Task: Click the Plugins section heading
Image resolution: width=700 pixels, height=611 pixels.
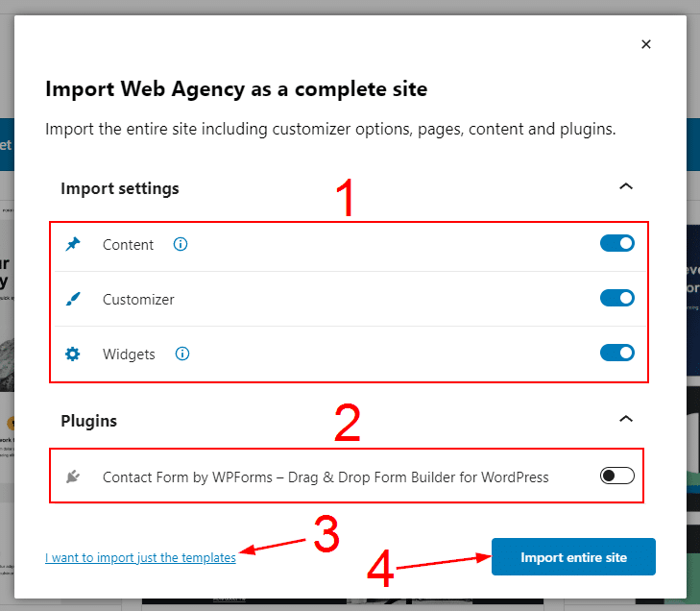Action: click(89, 421)
